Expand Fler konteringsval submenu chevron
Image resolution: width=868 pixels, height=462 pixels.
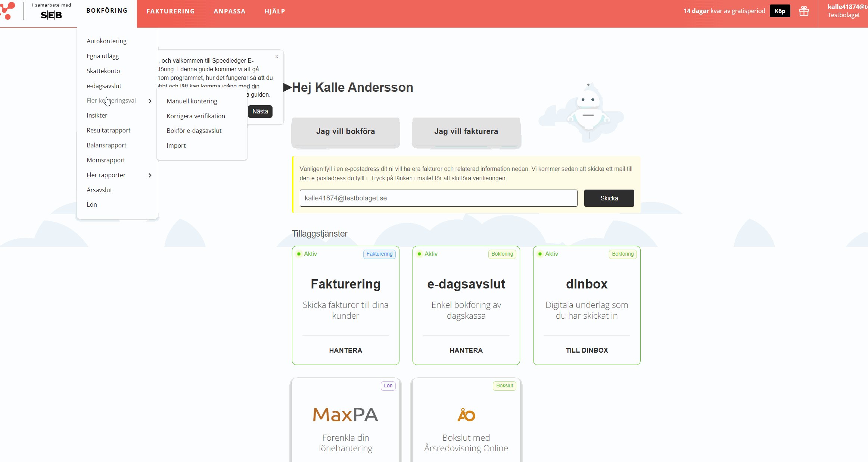click(x=150, y=101)
